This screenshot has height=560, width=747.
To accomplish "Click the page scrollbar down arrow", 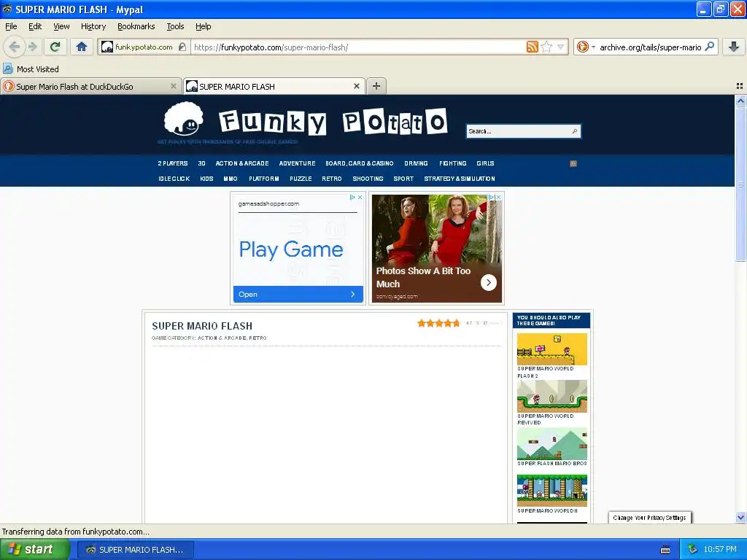I will point(740,517).
